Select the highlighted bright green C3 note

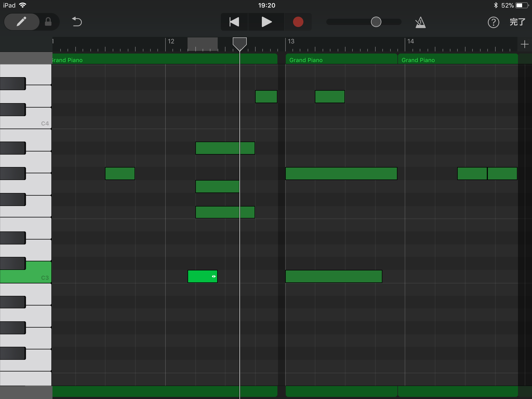point(202,276)
